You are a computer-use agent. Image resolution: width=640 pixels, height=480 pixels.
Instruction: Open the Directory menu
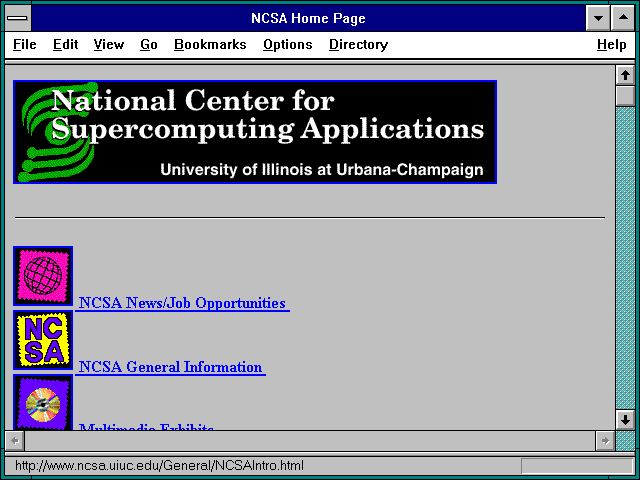click(358, 44)
